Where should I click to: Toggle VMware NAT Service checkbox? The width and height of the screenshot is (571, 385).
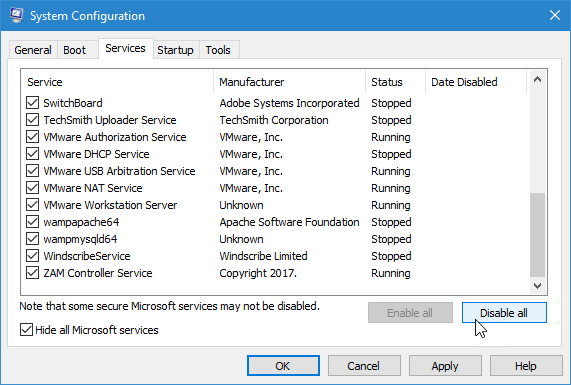pos(32,188)
